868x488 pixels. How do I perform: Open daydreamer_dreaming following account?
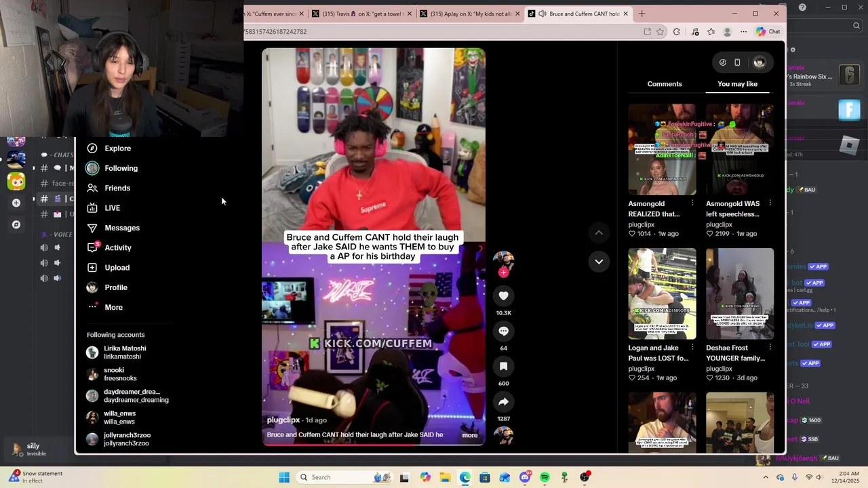coord(127,396)
